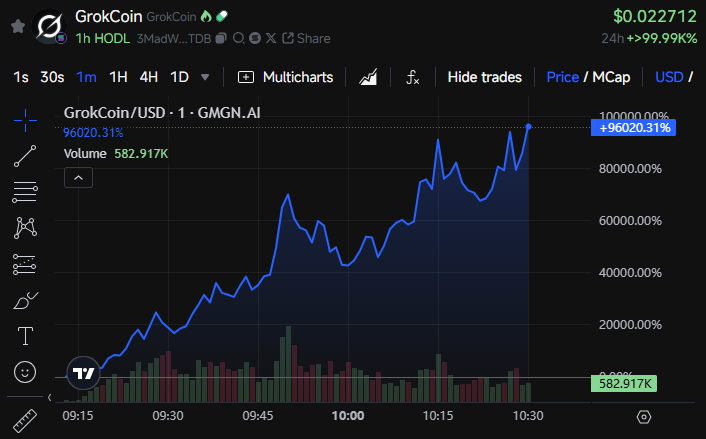Click the +96020.31% price axis label
Image resolution: width=706 pixels, height=439 pixels.
pyautogui.click(x=636, y=127)
